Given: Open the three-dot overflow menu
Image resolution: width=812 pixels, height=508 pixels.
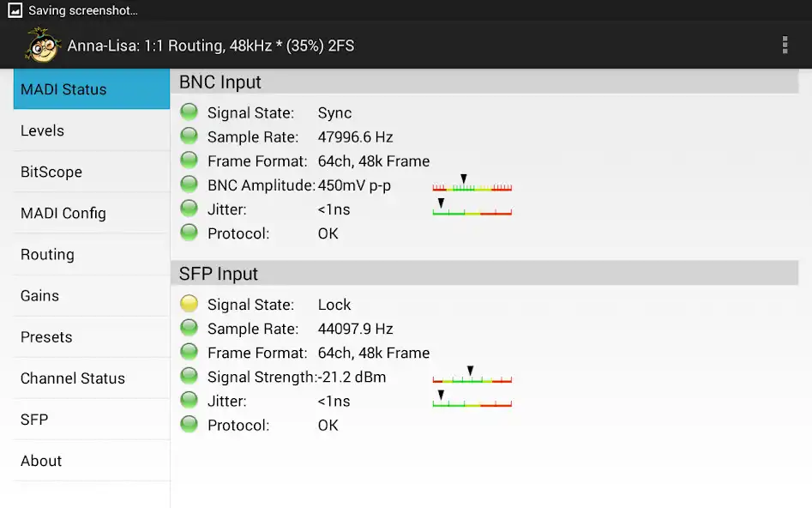Looking at the screenshot, I should point(785,45).
